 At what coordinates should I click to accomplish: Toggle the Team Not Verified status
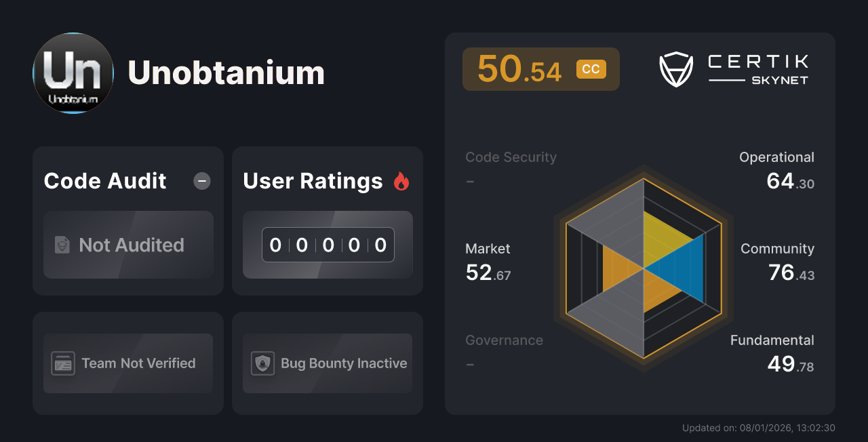(x=127, y=363)
